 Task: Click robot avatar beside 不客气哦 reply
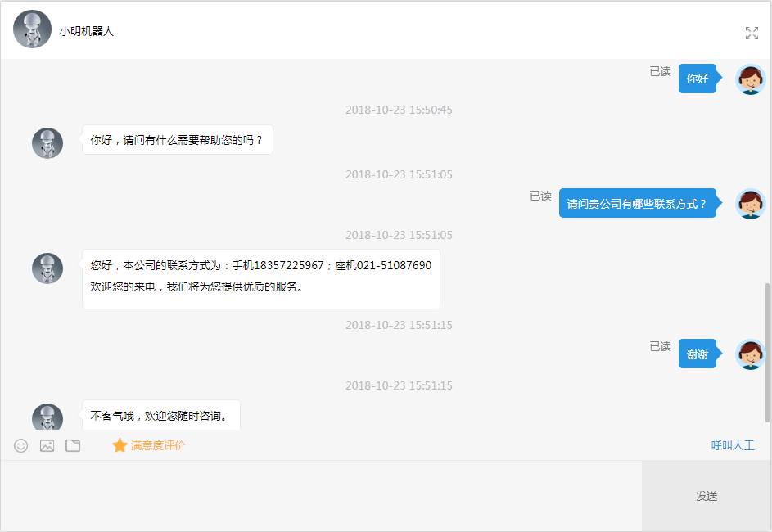(47, 417)
